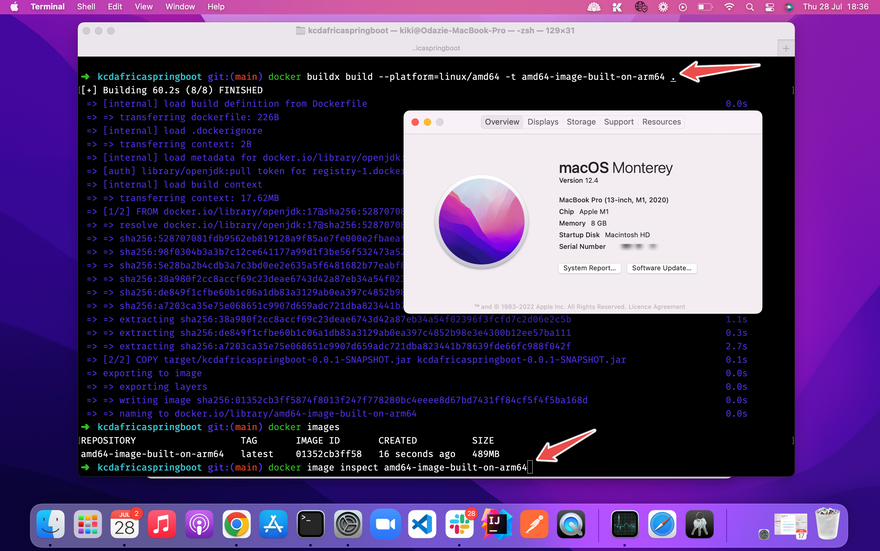The height and width of the screenshot is (551, 880).
Task: Close the About This Mac window
Action: point(415,122)
